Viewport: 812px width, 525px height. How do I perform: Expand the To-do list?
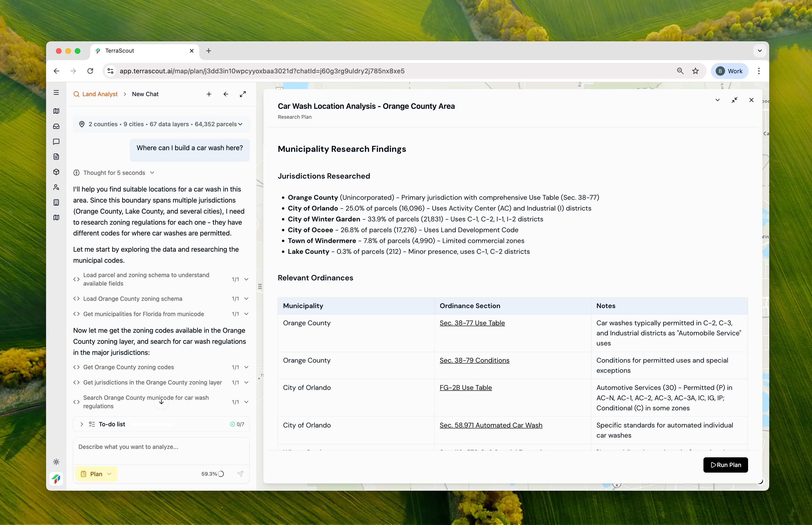[82, 424]
